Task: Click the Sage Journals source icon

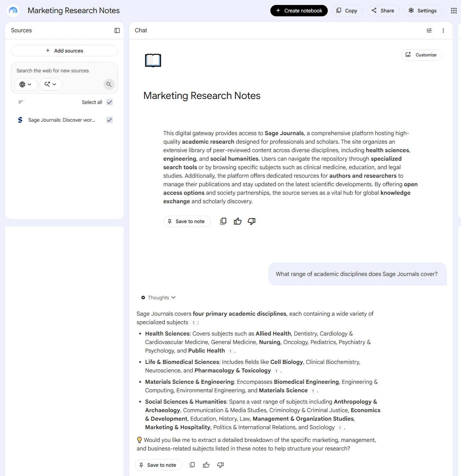Action: pyautogui.click(x=20, y=120)
